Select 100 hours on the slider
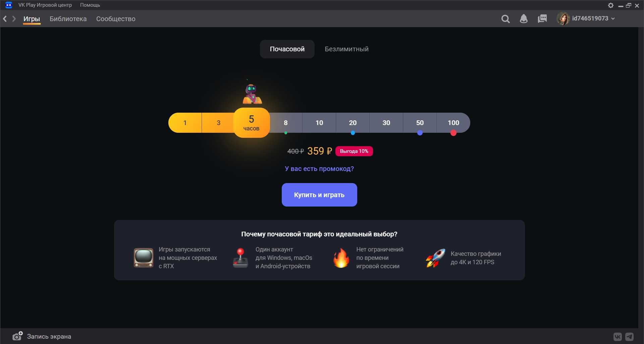This screenshot has height=344, width=644. (453, 123)
